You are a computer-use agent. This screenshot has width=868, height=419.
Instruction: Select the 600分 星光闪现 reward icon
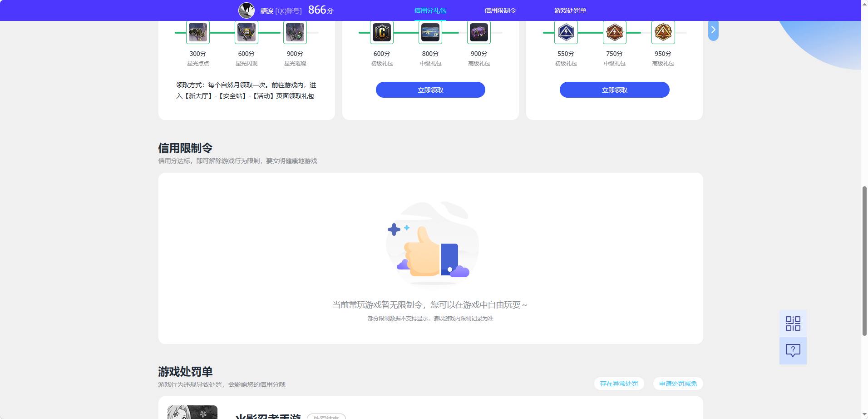[247, 32]
